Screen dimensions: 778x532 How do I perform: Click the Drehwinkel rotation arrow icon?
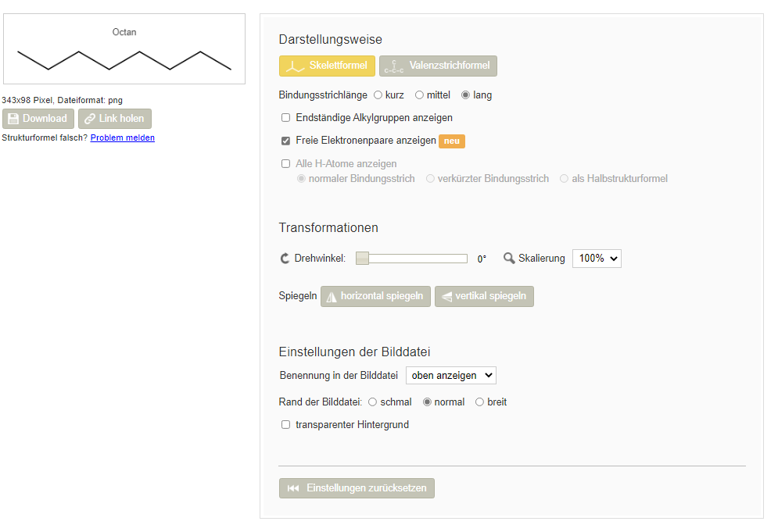(285, 259)
